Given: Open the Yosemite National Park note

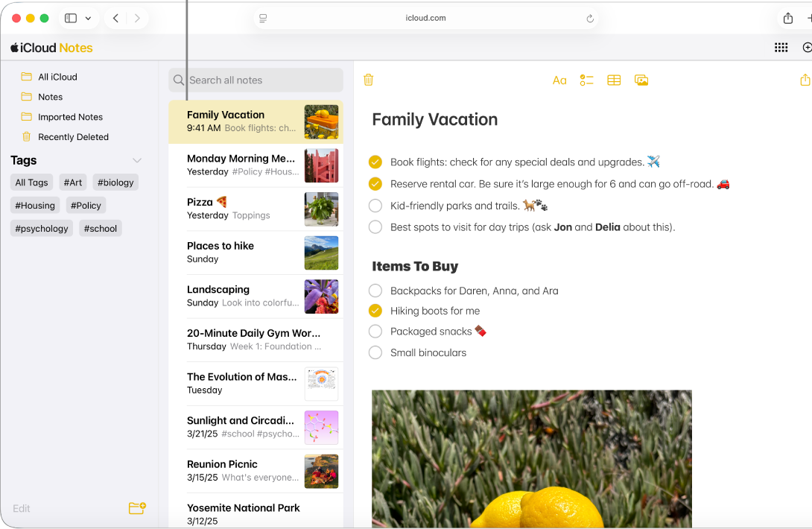Looking at the screenshot, I should click(256, 511).
